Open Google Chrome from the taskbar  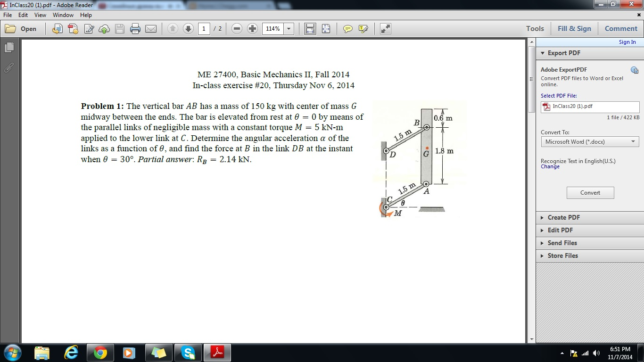point(100,353)
